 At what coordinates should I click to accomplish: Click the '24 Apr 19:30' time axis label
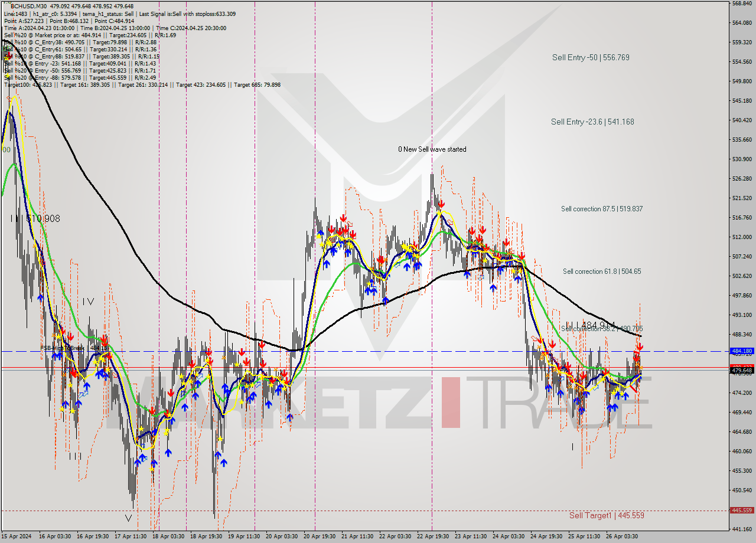546,537
